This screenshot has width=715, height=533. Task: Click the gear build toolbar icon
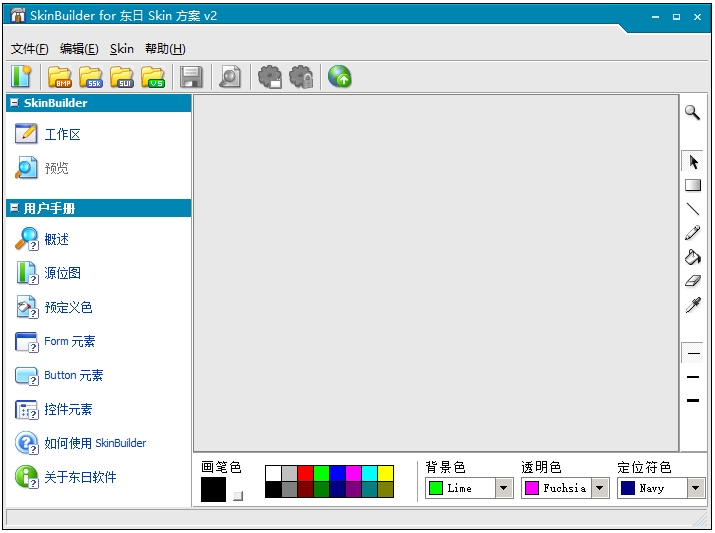click(x=270, y=77)
